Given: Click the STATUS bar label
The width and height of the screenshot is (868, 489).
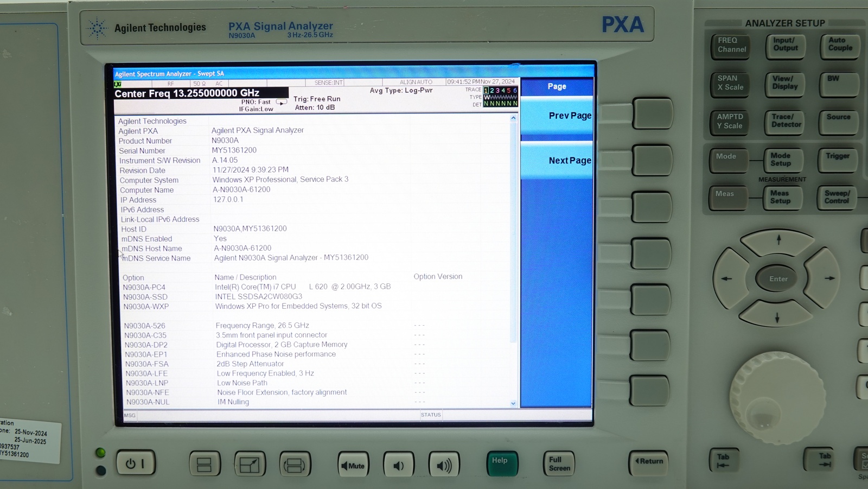Looking at the screenshot, I should (431, 415).
